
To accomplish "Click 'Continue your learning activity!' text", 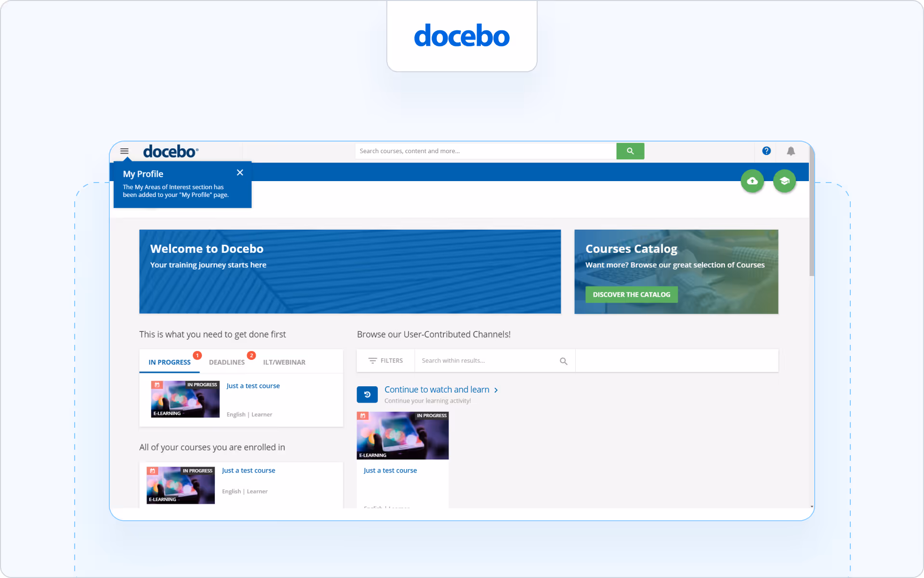I will (x=428, y=401).
